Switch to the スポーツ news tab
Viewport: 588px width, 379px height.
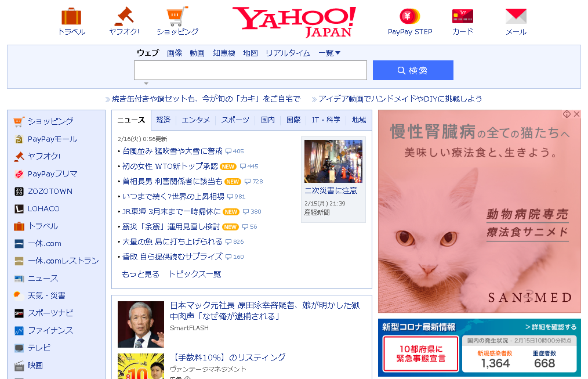click(x=235, y=120)
